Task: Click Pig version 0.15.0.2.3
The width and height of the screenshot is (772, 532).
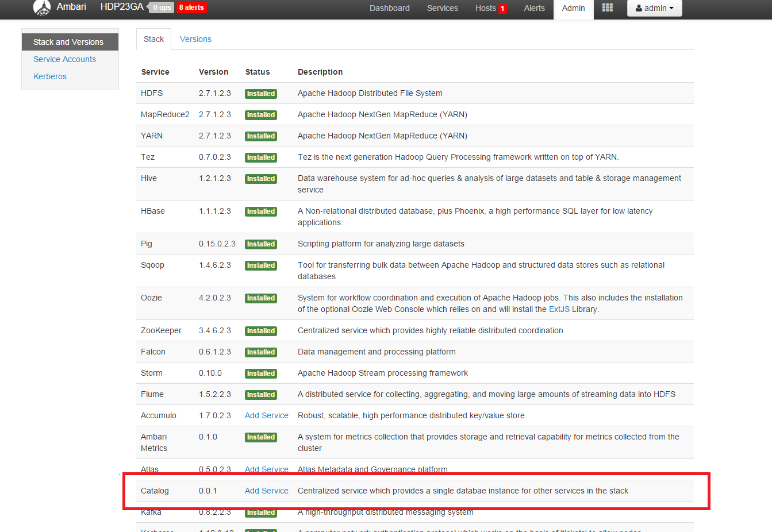Action: (217, 244)
